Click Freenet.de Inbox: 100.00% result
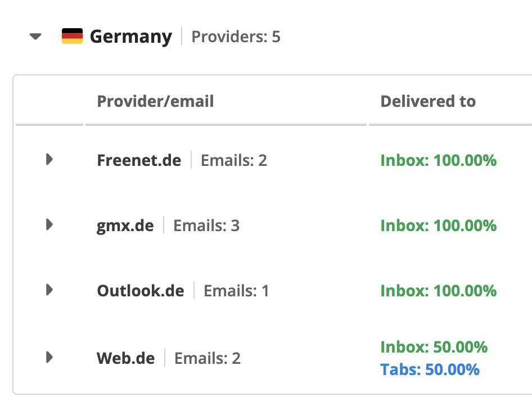This screenshot has width=532, height=406. [x=438, y=160]
